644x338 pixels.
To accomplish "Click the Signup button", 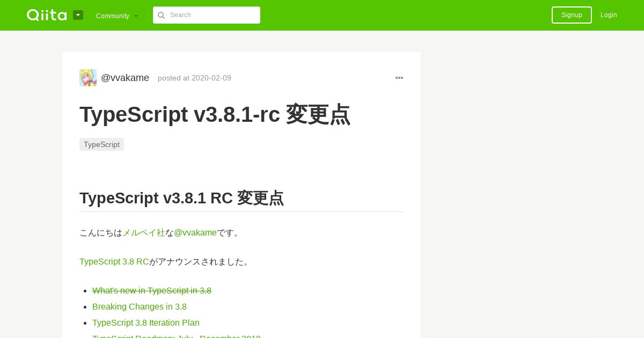I will pos(572,15).
